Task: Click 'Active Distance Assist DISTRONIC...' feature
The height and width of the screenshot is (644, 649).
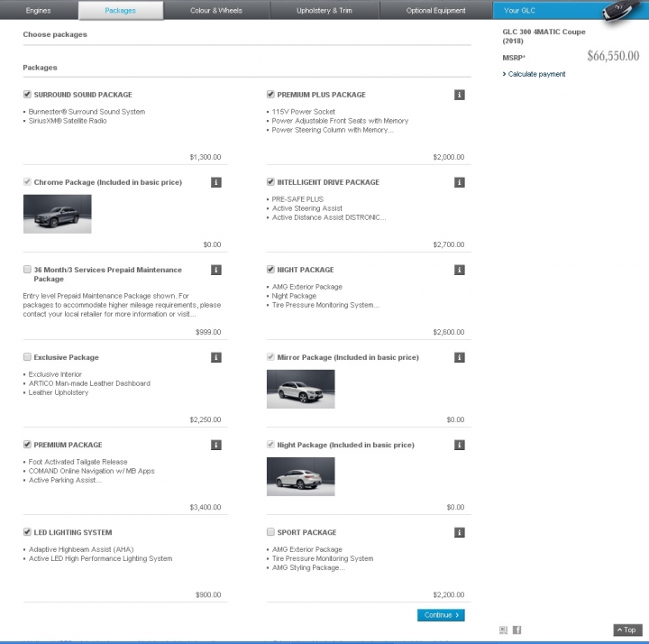Action: tap(329, 217)
